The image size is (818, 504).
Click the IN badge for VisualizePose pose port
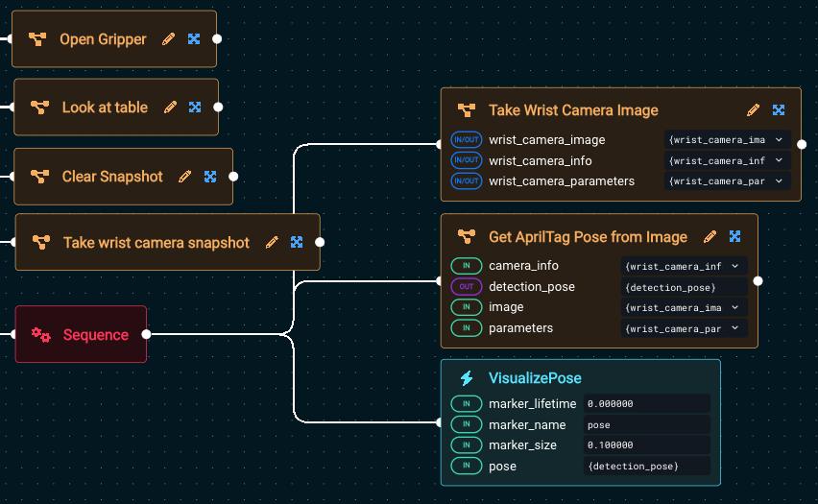(x=467, y=466)
